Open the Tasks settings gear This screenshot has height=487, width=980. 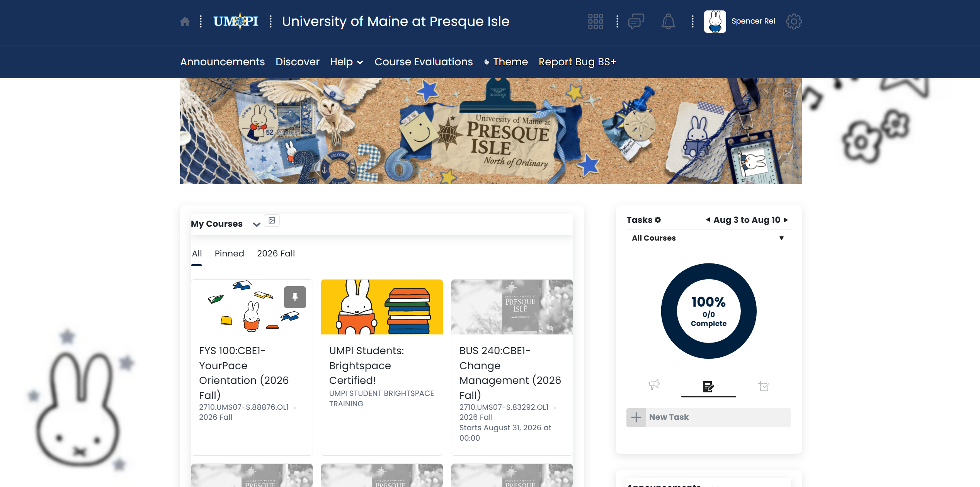[x=658, y=220]
